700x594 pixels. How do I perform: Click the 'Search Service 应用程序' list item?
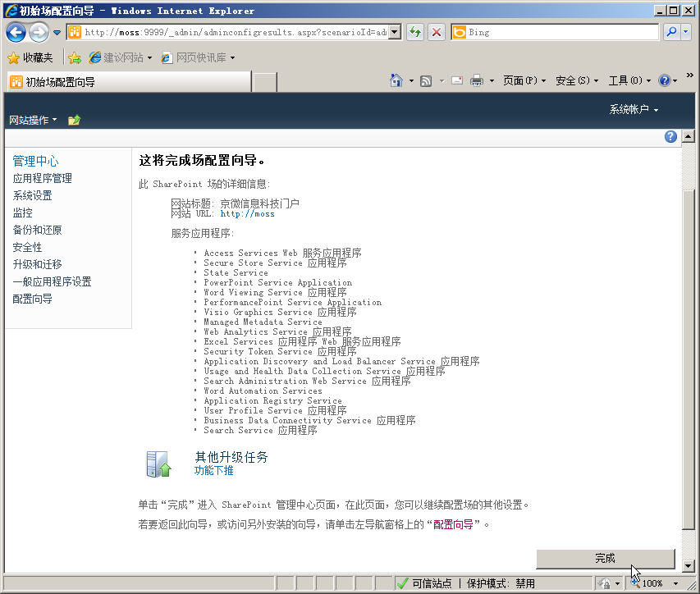(260, 430)
